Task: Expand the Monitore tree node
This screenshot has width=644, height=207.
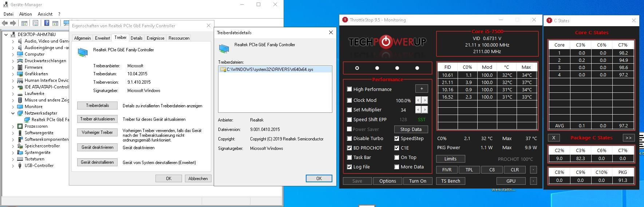Action: (13, 107)
